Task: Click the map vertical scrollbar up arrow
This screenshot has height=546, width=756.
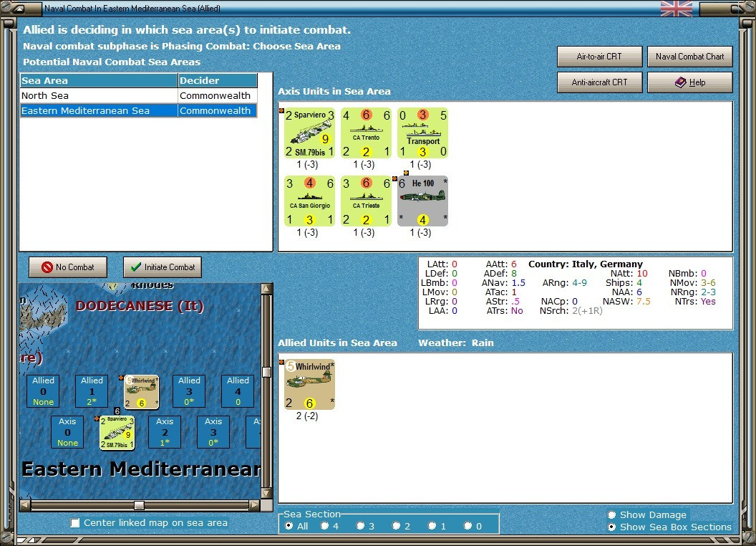Action: click(266, 289)
